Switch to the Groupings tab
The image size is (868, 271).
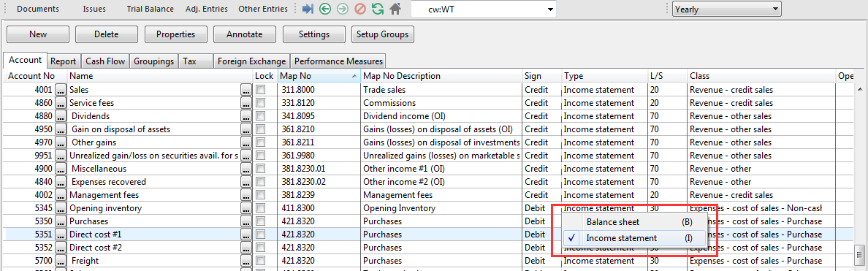coord(154,61)
